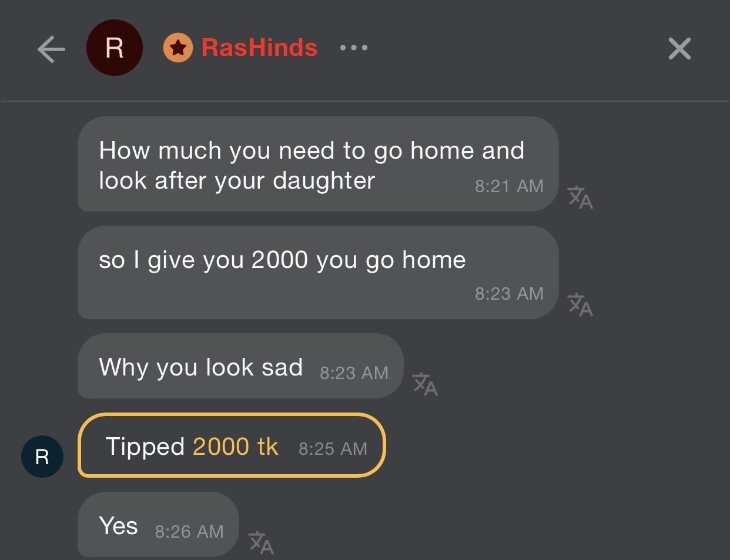730x560 pixels.
Task: Click the 8:21 AM timestamp
Action: pyautogui.click(x=509, y=186)
